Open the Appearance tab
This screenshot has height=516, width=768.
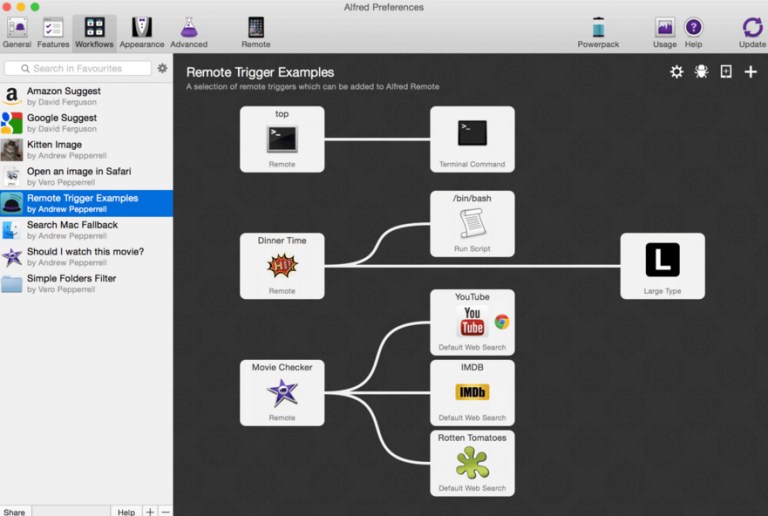142,33
